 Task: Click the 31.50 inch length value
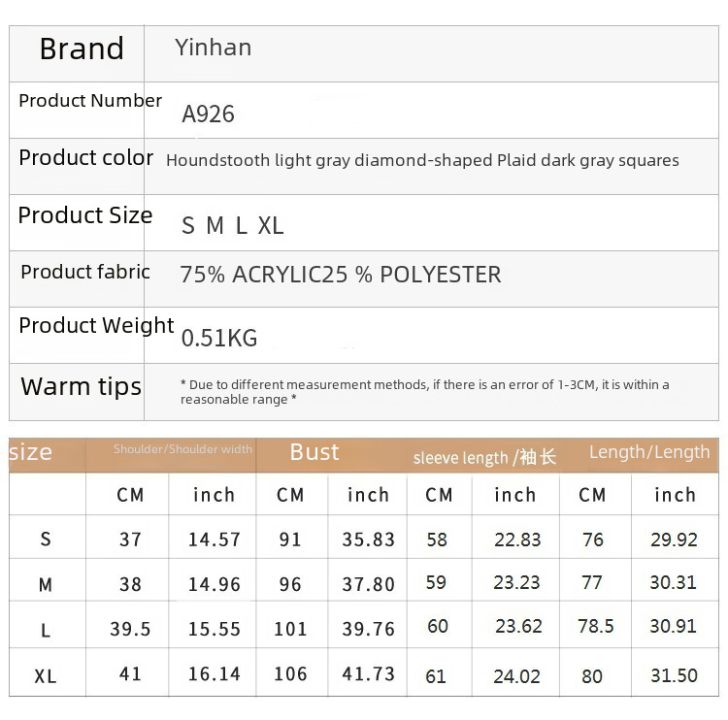pyautogui.click(x=674, y=675)
